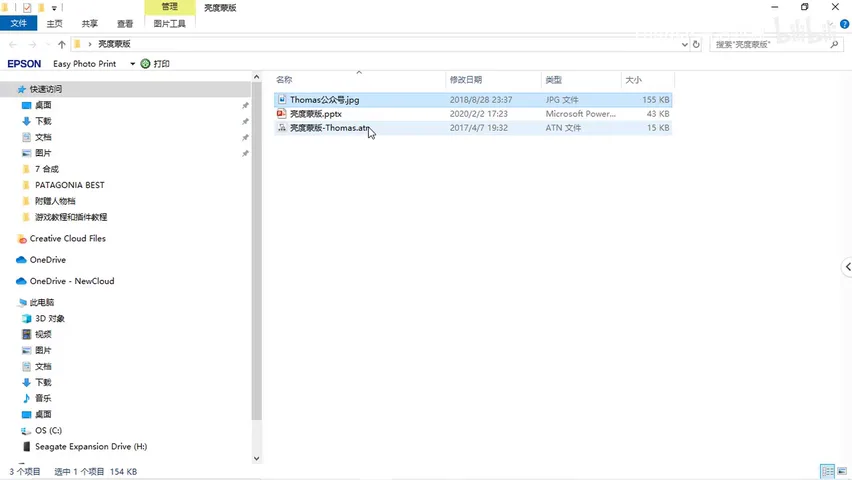Switch to large thumbnails view icon
Viewport: 852px width, 480px height.
click(842, 471)
